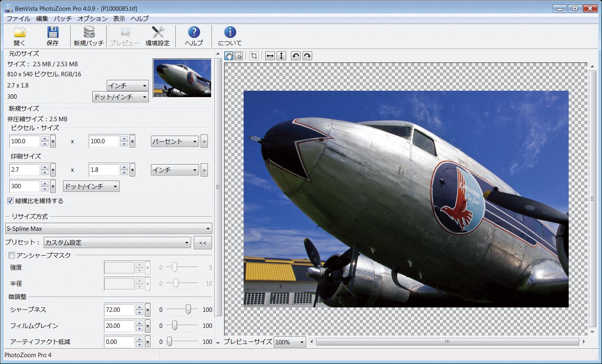Flip the image vertically
This screenshot has width=602, height=364.
point(281,56)
